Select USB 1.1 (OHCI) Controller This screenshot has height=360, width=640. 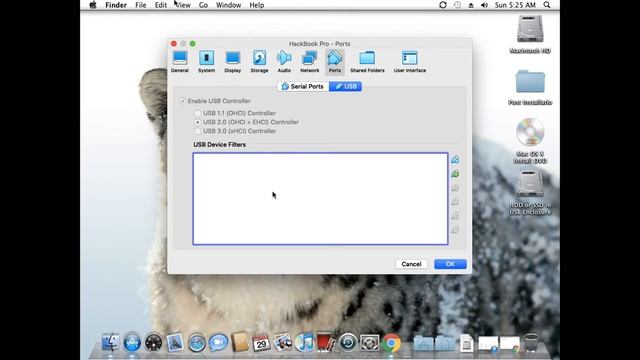click(198, 113)
